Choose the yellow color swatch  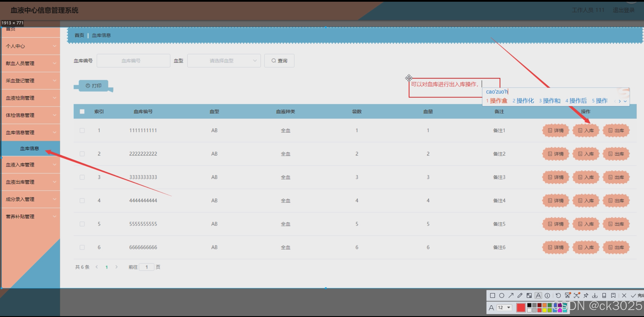tap(545, 310)
